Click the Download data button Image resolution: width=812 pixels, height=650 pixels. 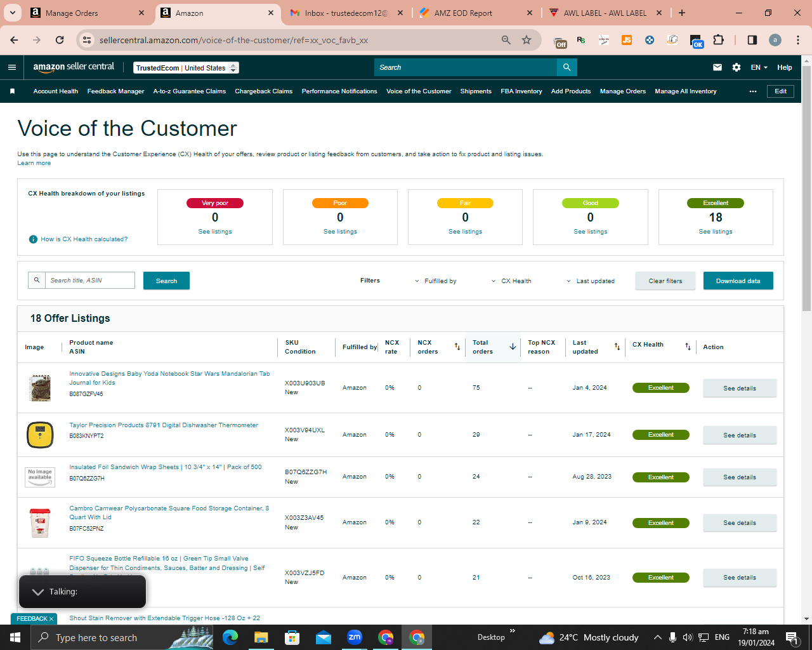738,281
